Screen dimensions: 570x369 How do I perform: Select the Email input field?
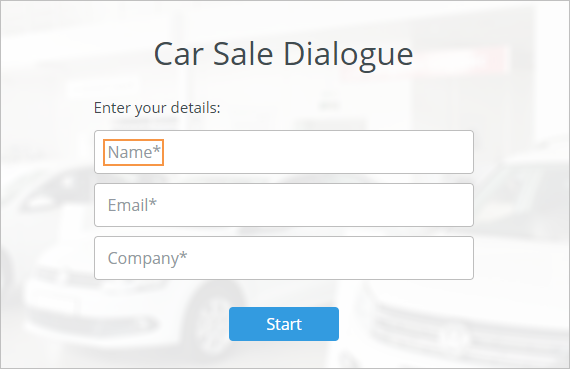284,205
